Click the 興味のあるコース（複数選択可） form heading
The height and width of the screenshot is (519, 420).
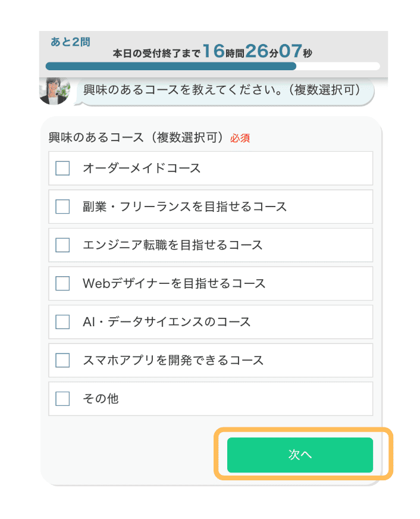coord(137,137)
